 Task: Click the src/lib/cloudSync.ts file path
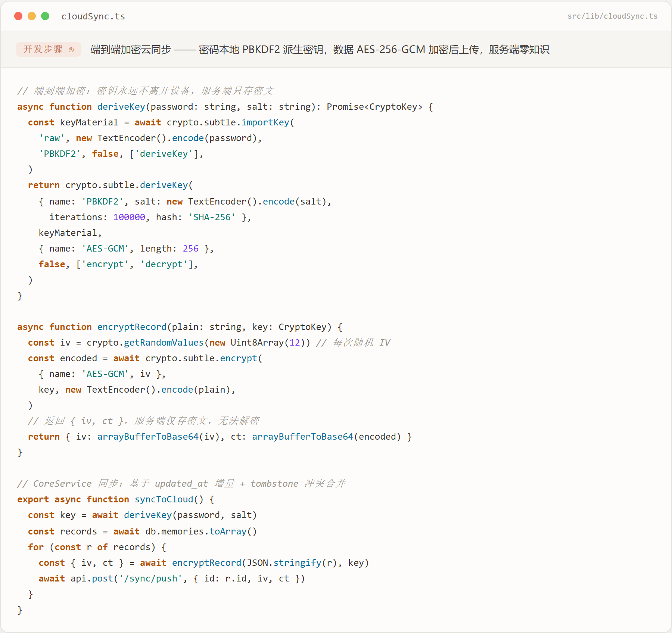click(612, 16)
